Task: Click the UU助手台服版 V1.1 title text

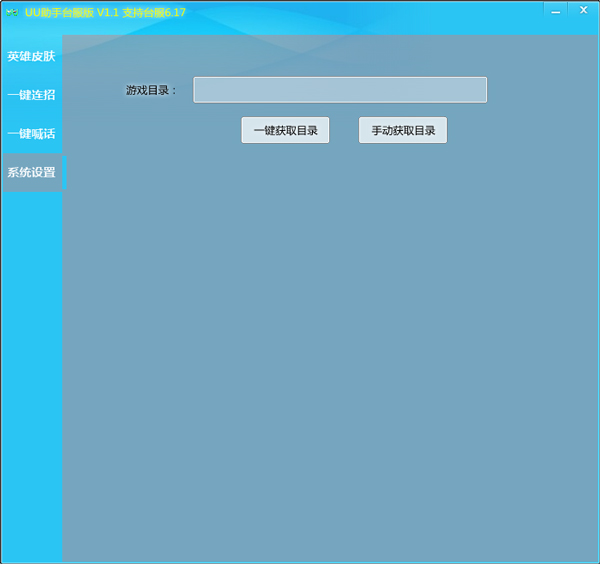Action: (71, 12)
